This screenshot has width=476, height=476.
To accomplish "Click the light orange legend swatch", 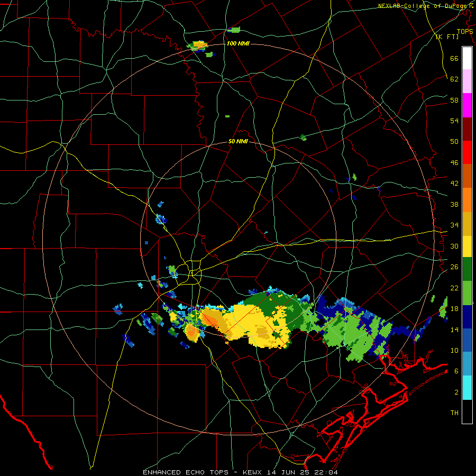I will (x=467, y=200).
